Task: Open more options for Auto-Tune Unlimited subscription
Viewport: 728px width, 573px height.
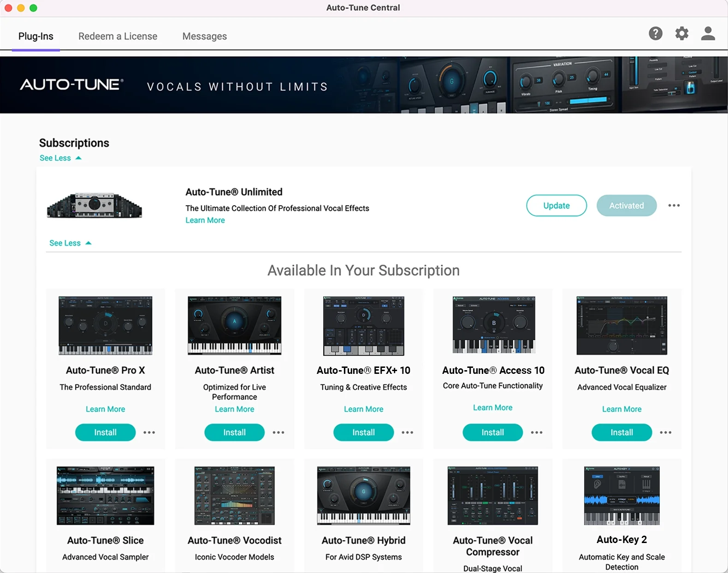Action: click(674, 206)
